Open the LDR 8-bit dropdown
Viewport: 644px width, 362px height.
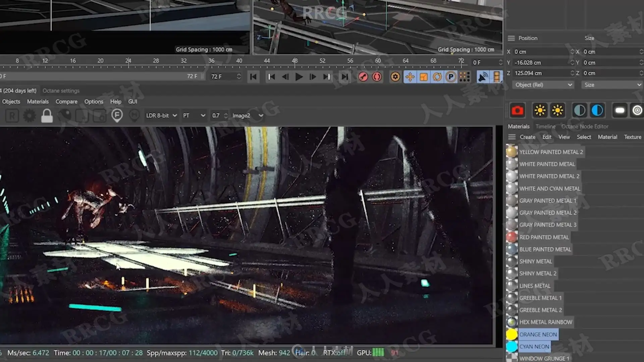(161, 115)
